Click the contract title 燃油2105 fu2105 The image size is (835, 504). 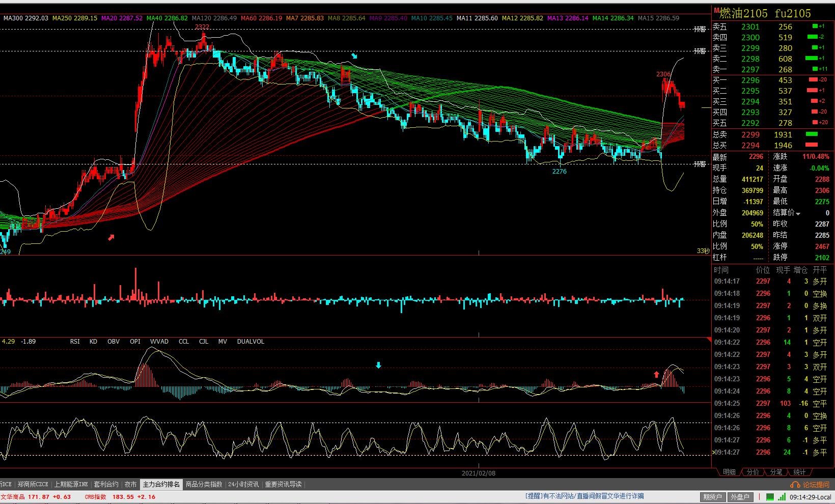point(765,13)
